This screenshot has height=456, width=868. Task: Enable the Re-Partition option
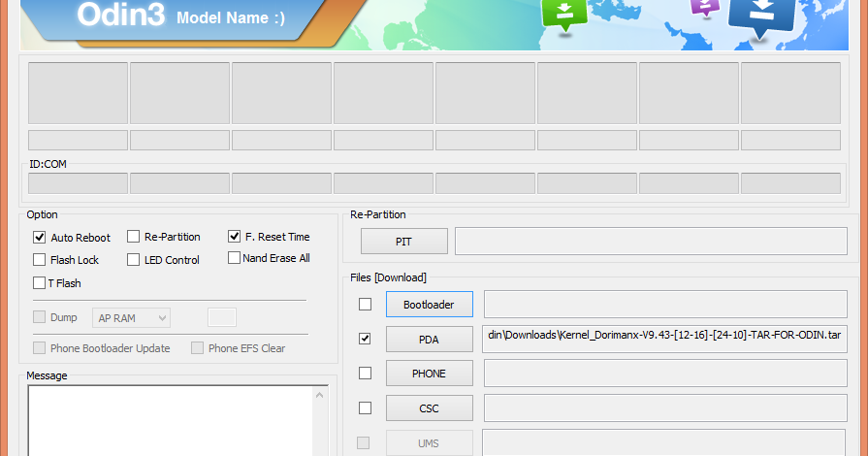pos(134,237)
